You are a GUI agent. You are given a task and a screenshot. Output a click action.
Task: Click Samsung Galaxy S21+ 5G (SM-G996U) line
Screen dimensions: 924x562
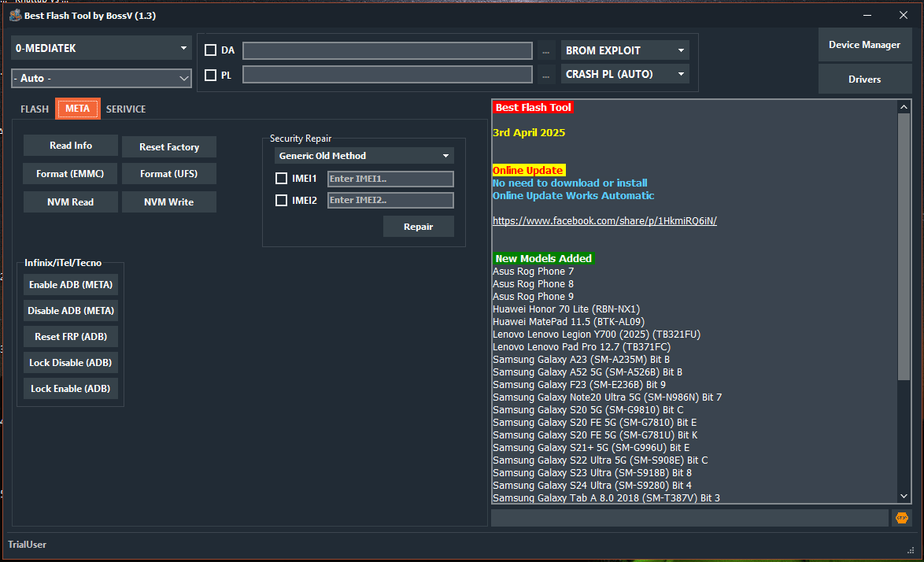click(591, 448)
